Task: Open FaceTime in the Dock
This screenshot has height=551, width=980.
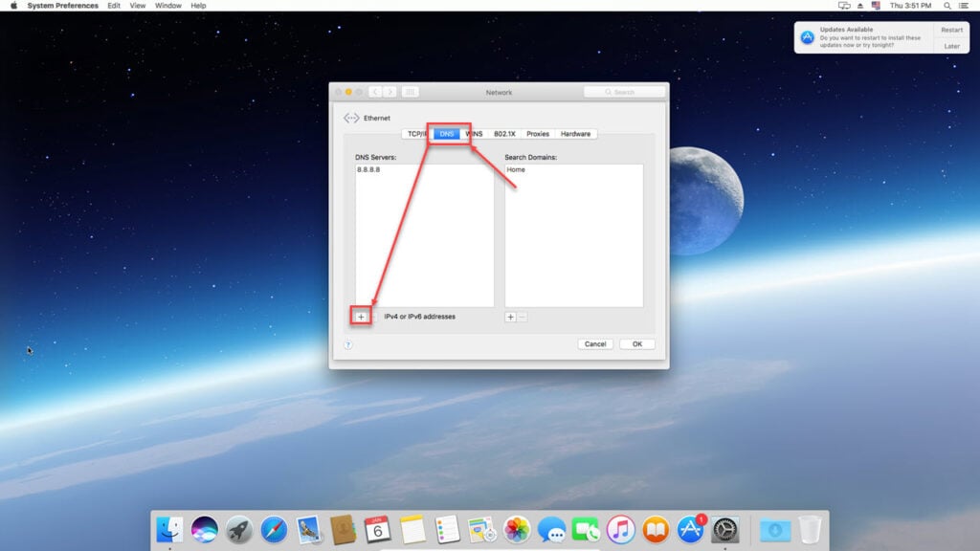Action: click(x=586, y=530)
